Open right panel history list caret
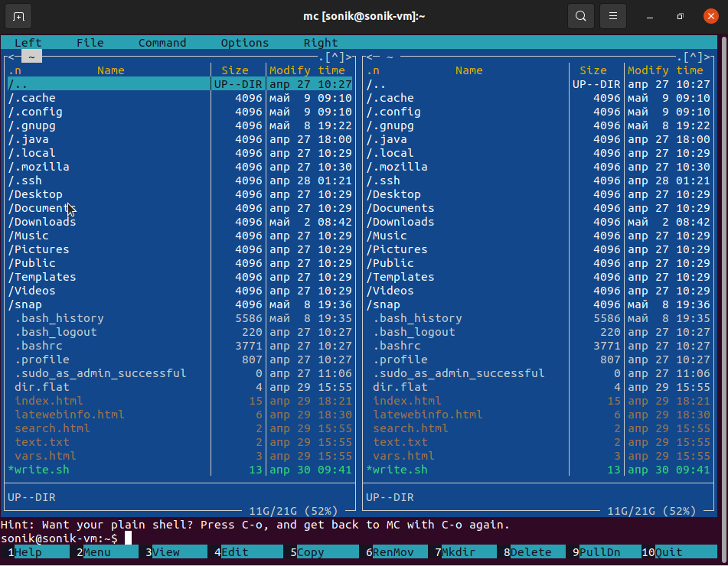Viewport: 728px width, 566px height. point(692,57)
